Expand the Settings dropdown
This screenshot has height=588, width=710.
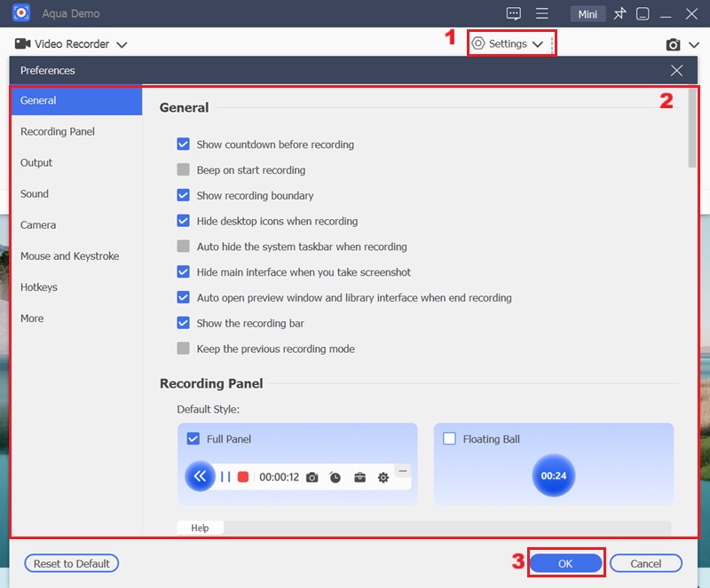click(509, 43)
